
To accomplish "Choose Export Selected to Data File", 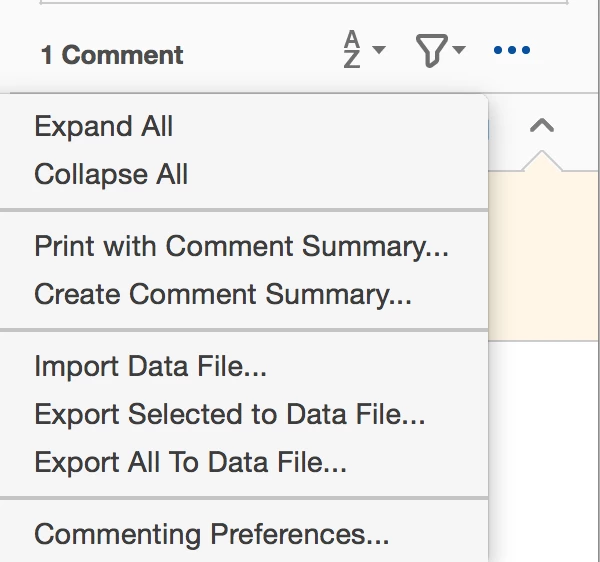I will pyautogui.click(x=230, y=414).
